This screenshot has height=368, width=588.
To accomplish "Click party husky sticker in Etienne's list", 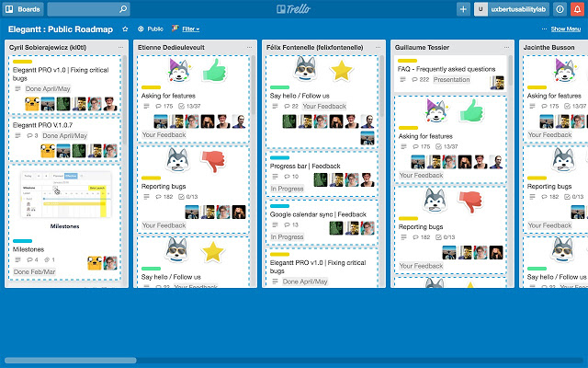I will point(178,70).
